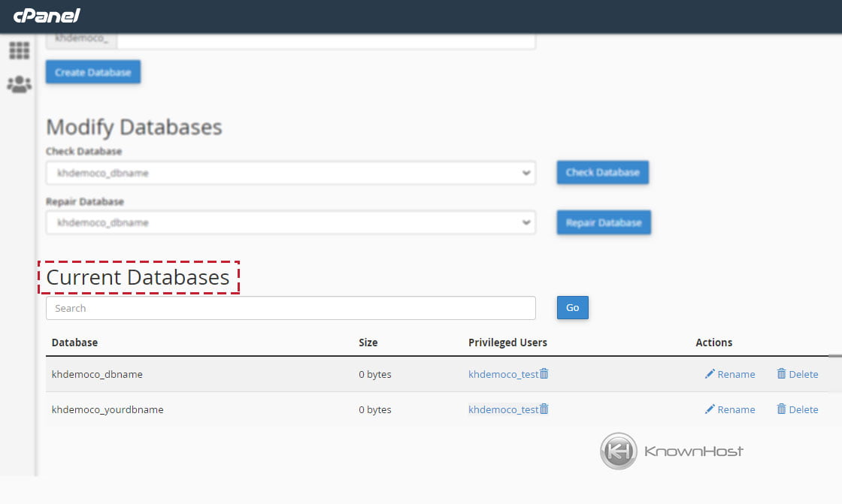The height and width of the screenshot is (504, 842).
Task: Click the pencil Rename icon for khdemoco_yourdbname
Action: point(710,409)
